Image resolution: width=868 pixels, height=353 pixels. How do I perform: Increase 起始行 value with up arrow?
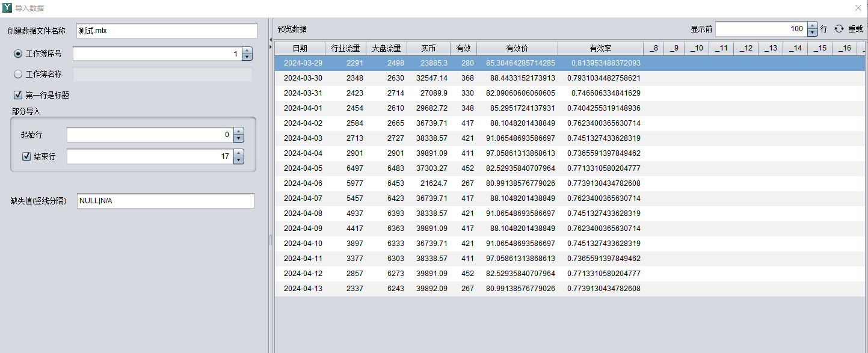[x=239, y=132]
